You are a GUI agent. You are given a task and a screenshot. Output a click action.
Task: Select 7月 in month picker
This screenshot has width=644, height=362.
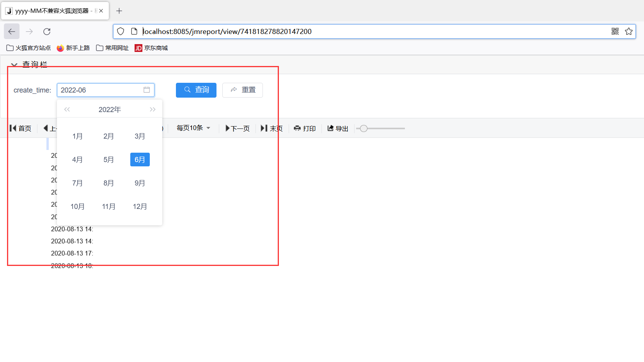click(78, 183)
